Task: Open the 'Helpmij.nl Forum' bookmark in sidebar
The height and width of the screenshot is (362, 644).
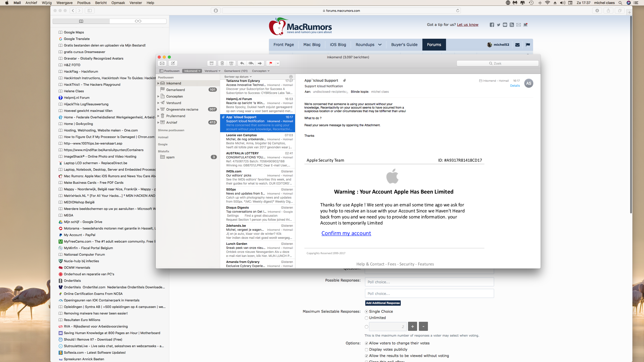Action: click(x=77, y=98)
